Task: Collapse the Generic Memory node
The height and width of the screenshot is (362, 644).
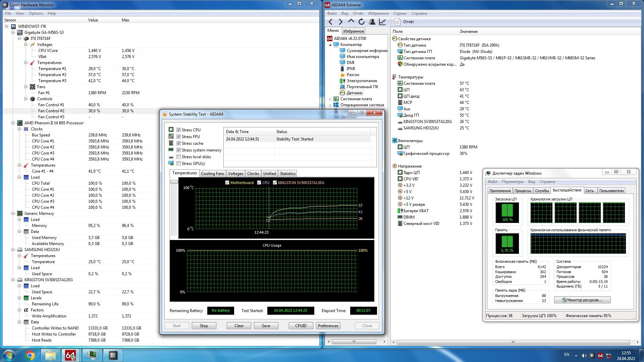Action: 13,214
